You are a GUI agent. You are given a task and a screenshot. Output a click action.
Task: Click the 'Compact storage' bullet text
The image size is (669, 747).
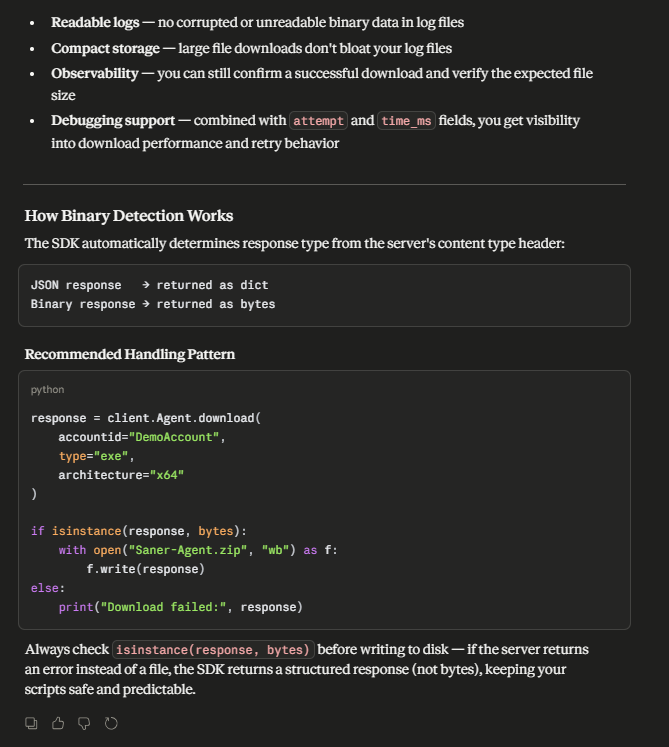pyautogui.click(x=105, y=48)
